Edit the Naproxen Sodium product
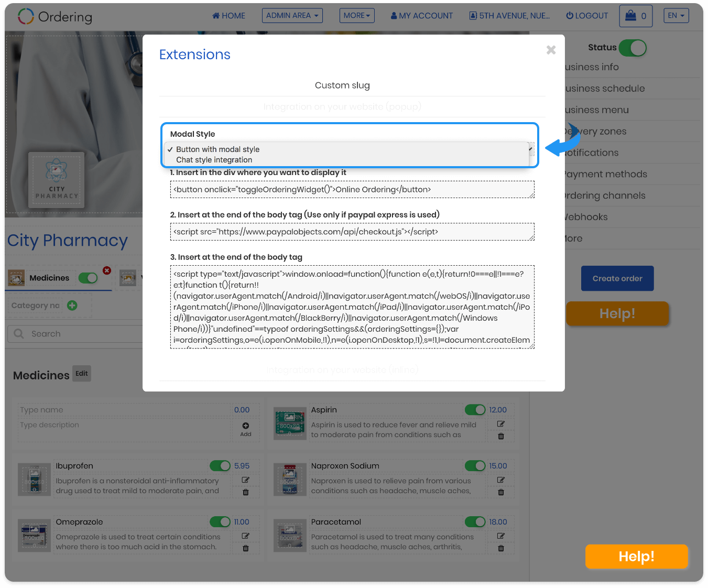 click(x=501, y=480)
